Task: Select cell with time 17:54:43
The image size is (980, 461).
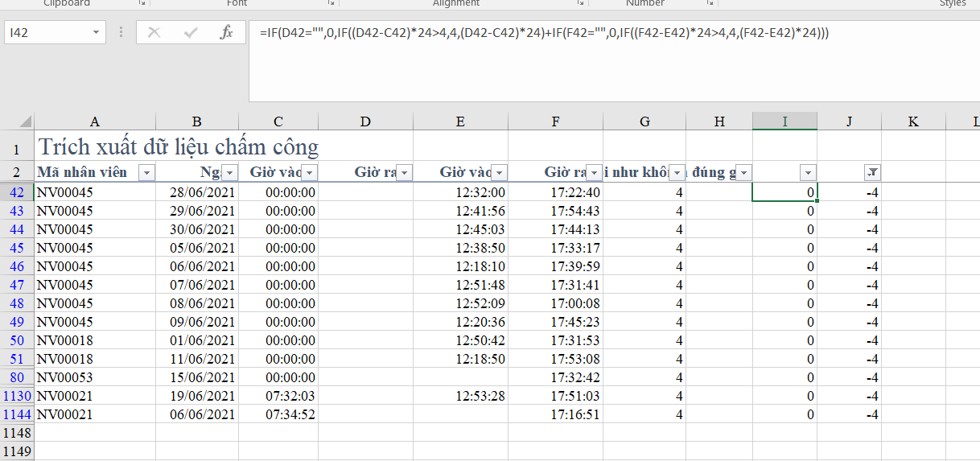Action: 555,211
